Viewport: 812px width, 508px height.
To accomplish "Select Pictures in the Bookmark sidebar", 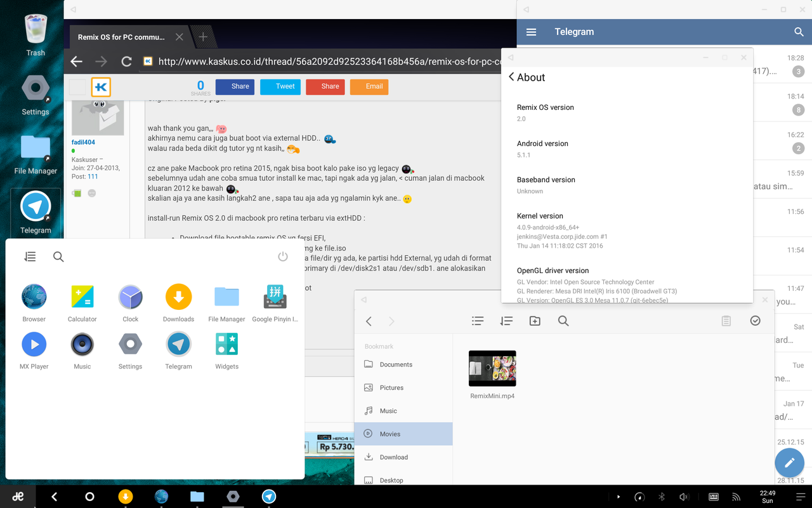I will click(391, 387).
